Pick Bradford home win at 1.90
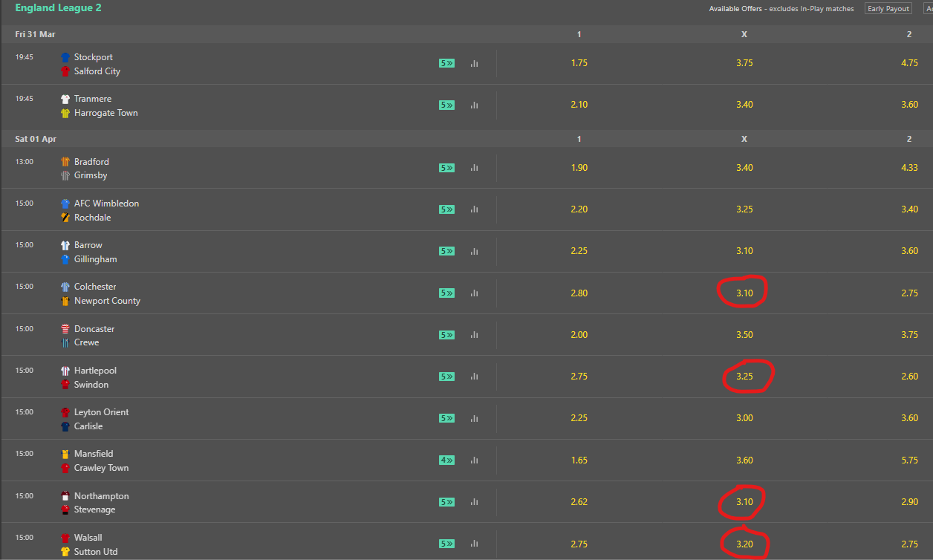This screenshot has width=933, height=560. [x=579, y=168]
